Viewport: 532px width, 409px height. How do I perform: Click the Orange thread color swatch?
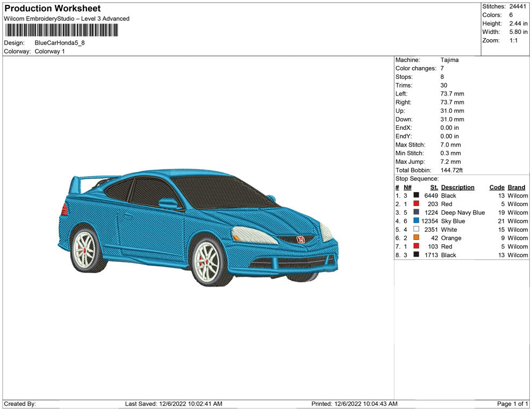coord(416,238)
